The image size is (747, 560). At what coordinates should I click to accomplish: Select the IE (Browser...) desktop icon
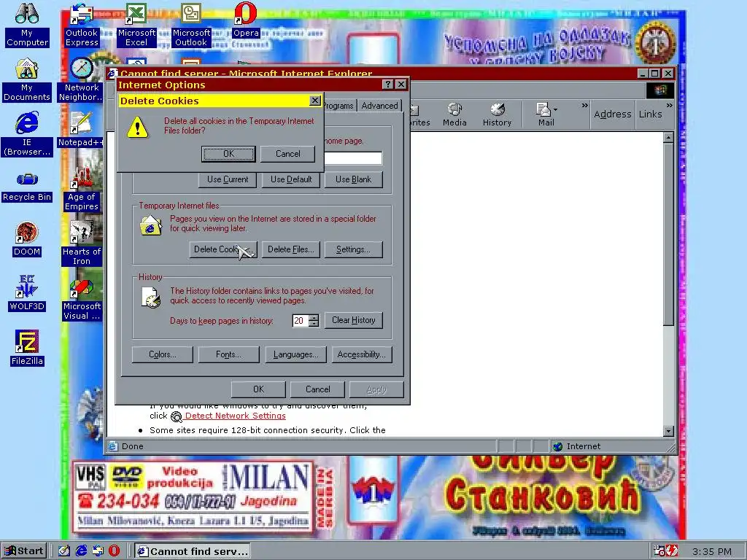click(x=27, y=134)
